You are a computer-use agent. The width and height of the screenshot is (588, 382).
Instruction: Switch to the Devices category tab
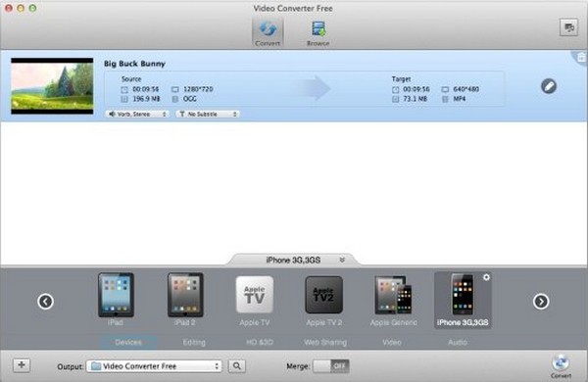point(128,342)
